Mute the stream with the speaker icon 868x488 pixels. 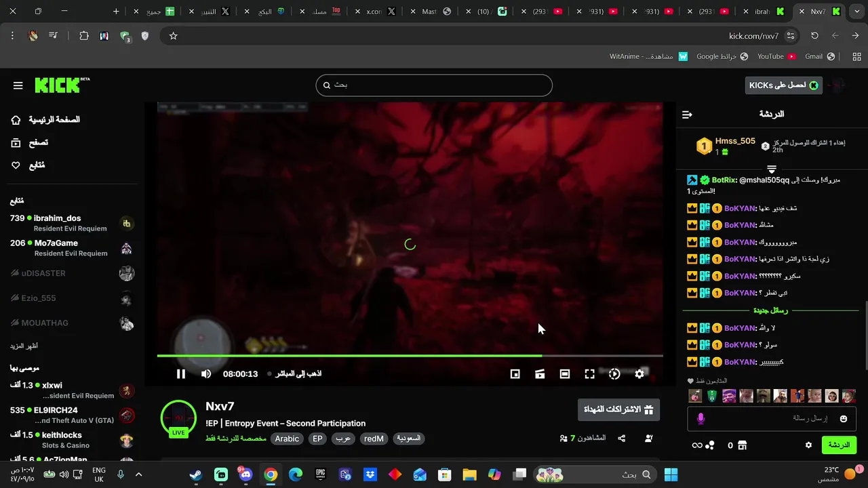point(206,373)
